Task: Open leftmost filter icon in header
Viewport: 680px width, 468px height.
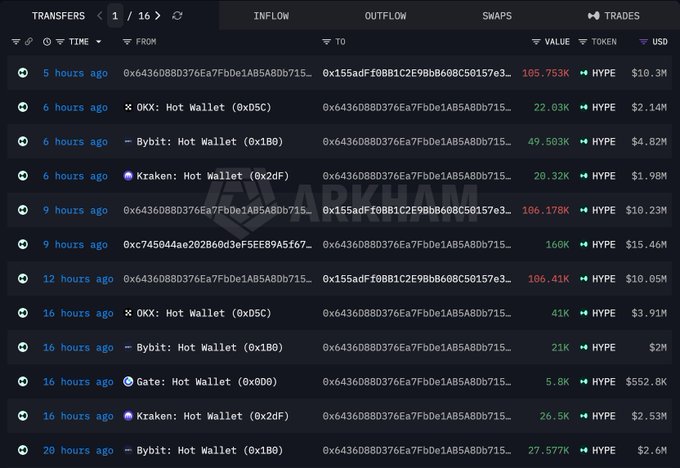Action: pyautogui.click(x=16, y=42)
